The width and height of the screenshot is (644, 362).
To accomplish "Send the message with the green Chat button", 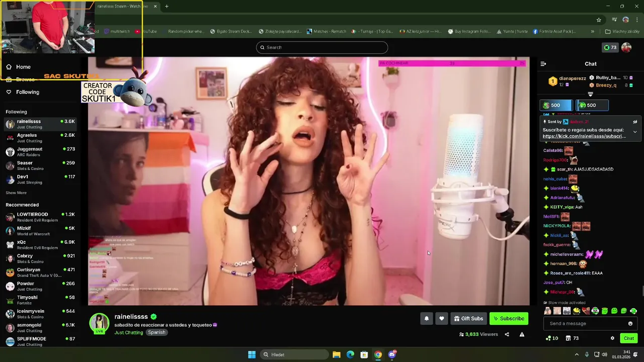I will [629, 338].
